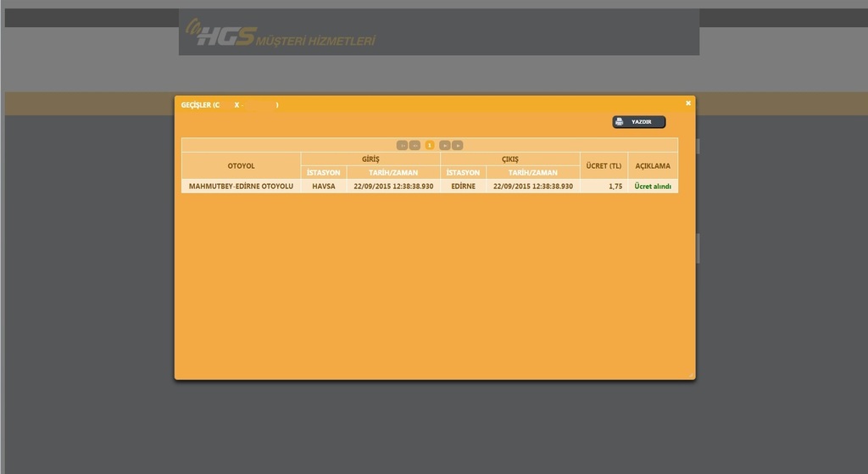This screenshot has width=868, height=474.
Task: Click the HAVSA entry station cell
Action: tap(323, 186)
